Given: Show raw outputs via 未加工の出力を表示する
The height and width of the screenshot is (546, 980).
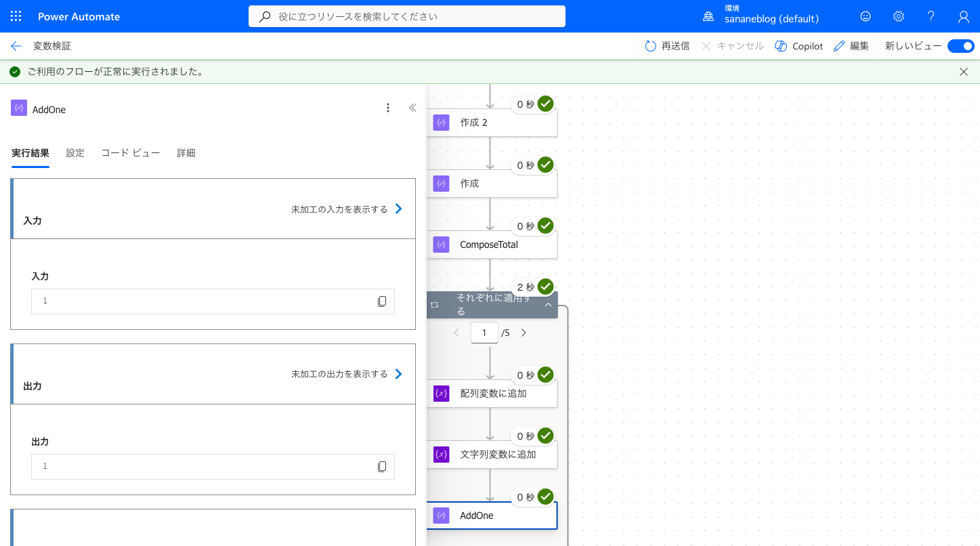Looking at the screenshot, I should 347,374.
